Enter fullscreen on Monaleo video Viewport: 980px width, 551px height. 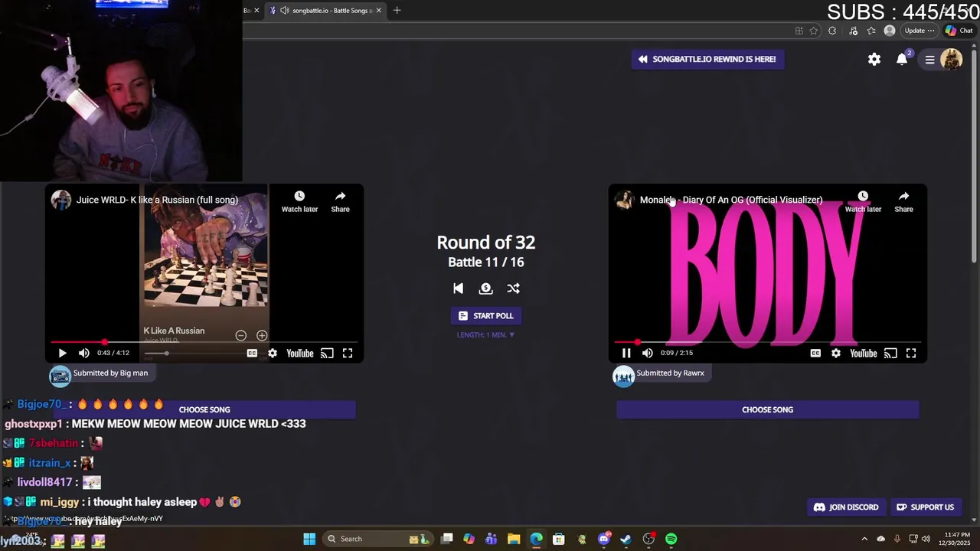tap(911, 353)
